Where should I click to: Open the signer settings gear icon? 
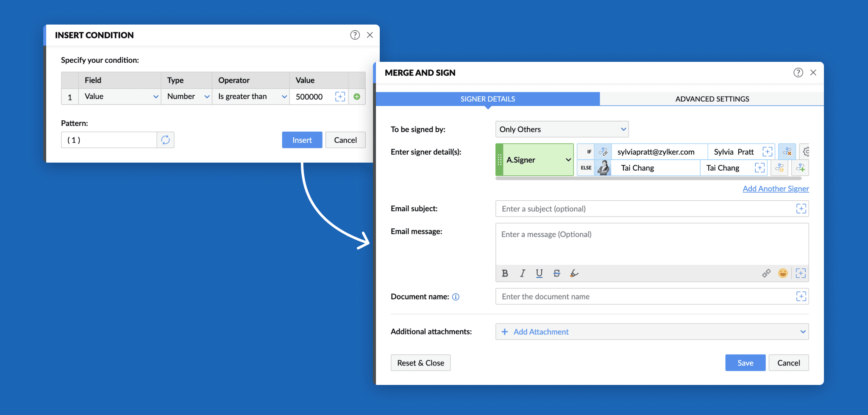coord(807,151)
